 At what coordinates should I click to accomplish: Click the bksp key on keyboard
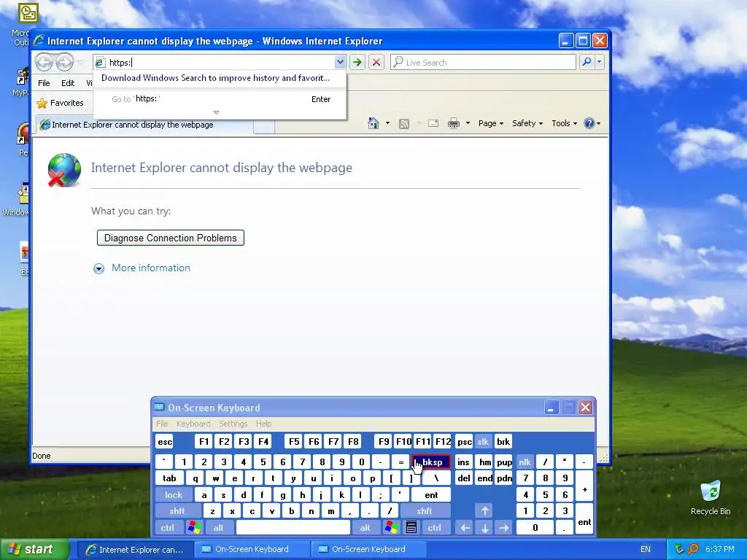coord(431,462)
